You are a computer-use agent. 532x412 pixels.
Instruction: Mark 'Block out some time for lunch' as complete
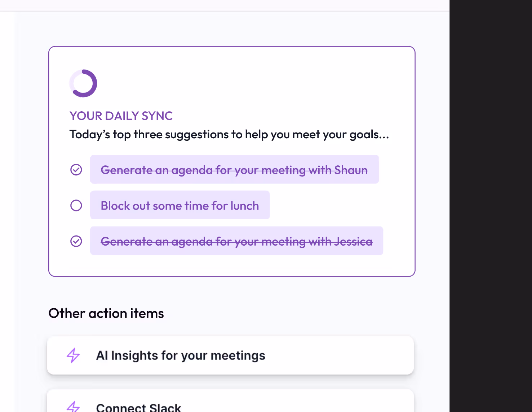tap(76, 205)
